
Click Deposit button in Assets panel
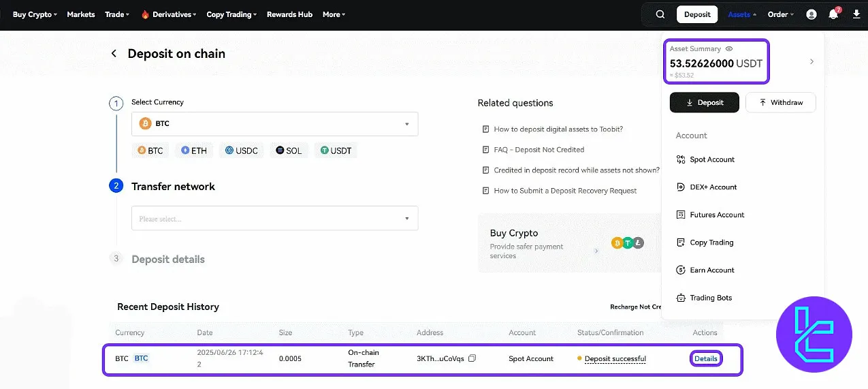(705, 102)
